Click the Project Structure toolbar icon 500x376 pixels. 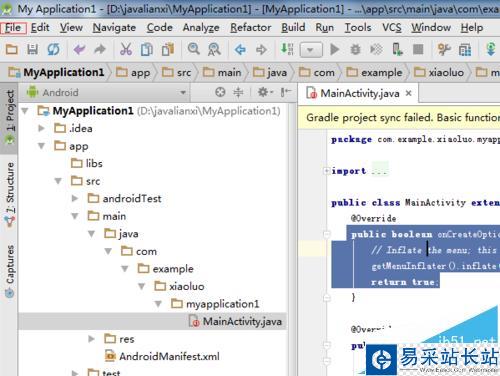point(444,49)
